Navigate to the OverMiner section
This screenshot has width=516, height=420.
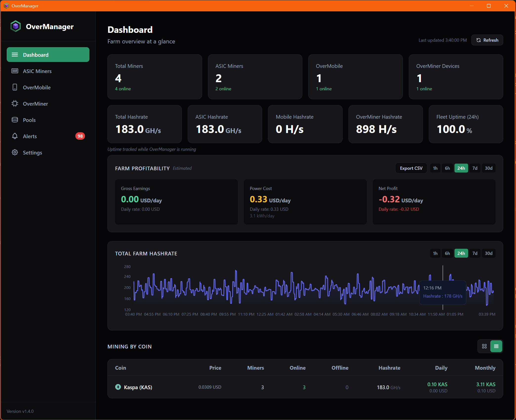[x=48, y=104]
